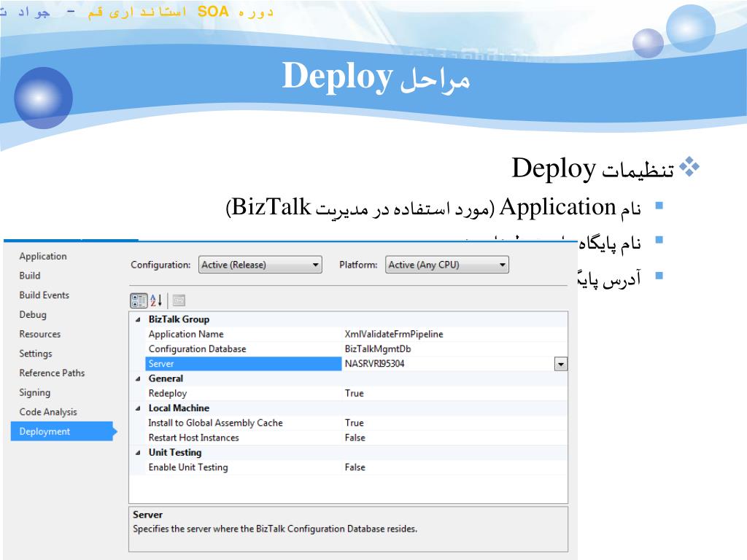Click the NASRVRI95304 server value field

448,364
